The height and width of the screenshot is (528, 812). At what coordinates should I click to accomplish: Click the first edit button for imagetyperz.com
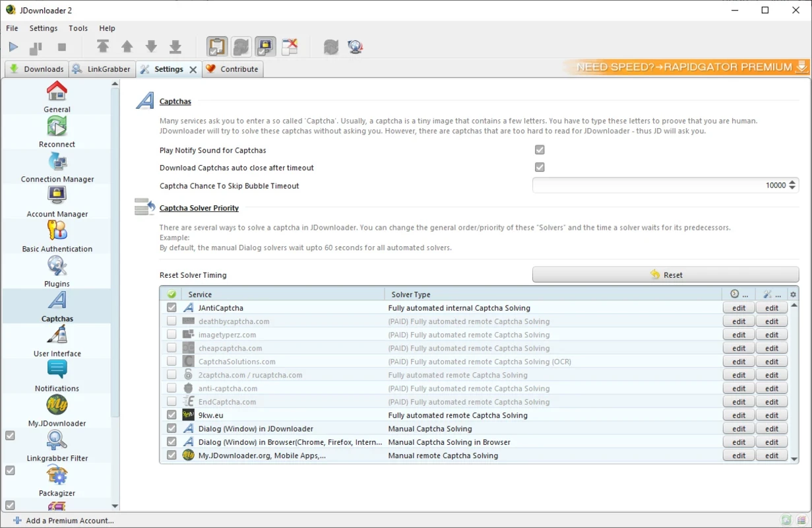coord(739,335)
